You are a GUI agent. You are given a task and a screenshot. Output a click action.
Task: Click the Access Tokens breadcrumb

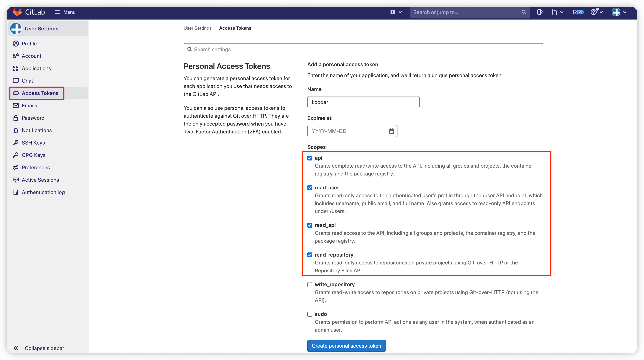click(235, 28)
